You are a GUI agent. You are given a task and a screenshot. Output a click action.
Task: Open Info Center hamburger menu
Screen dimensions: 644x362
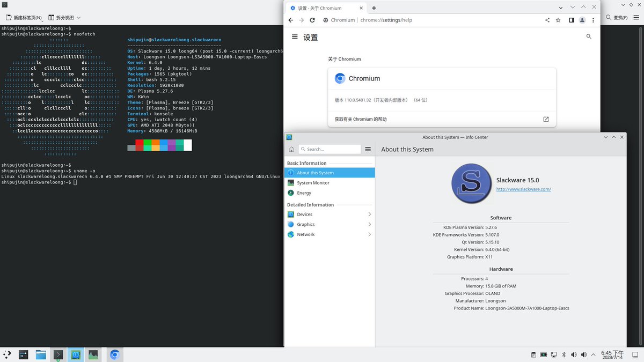click(368, 149)
